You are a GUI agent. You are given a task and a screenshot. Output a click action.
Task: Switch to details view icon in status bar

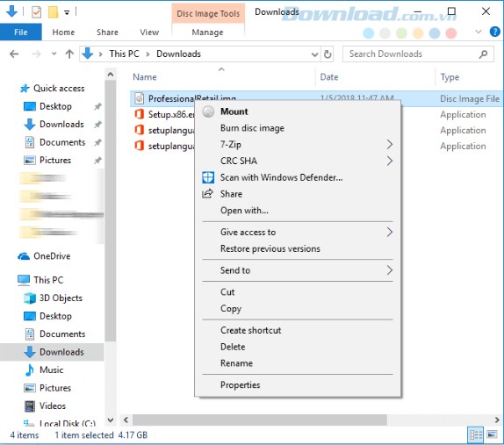click(x=476, y=435)
